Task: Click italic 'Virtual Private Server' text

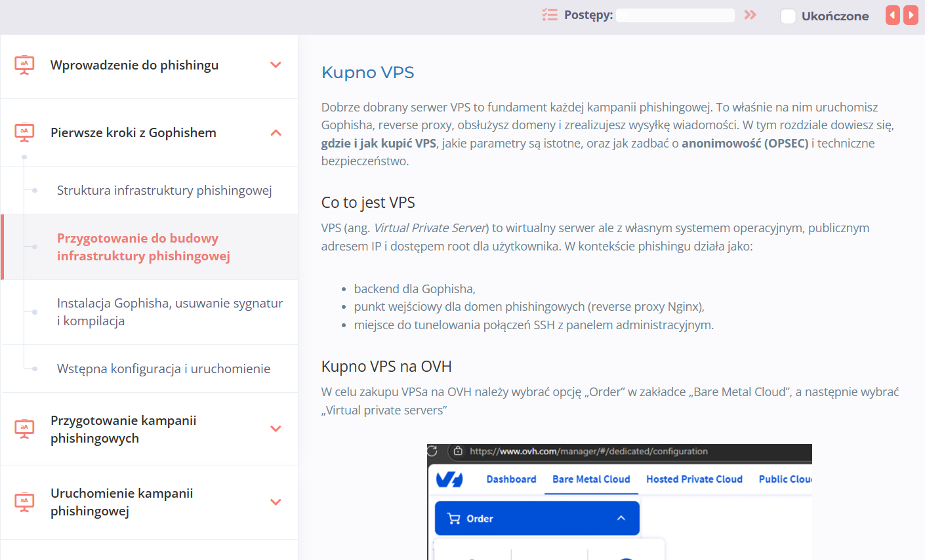Action: (x=430, y=228)
